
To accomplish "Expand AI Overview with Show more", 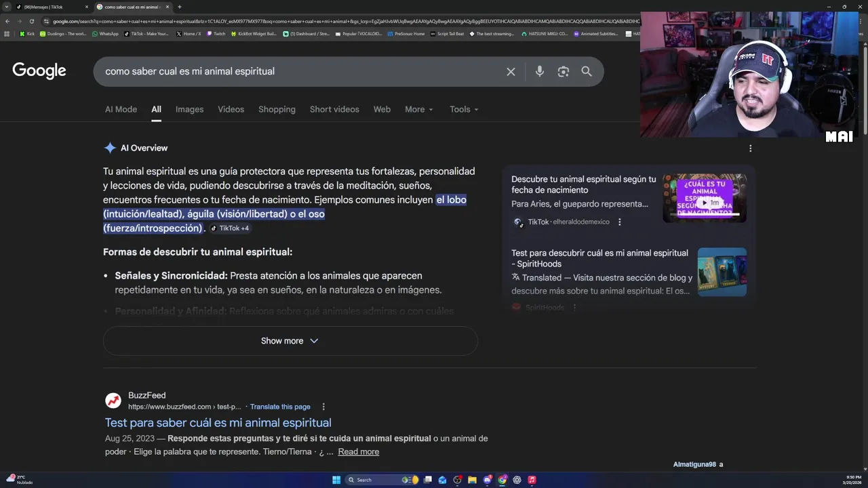I will pyautogui.click(x=290, y=341).
